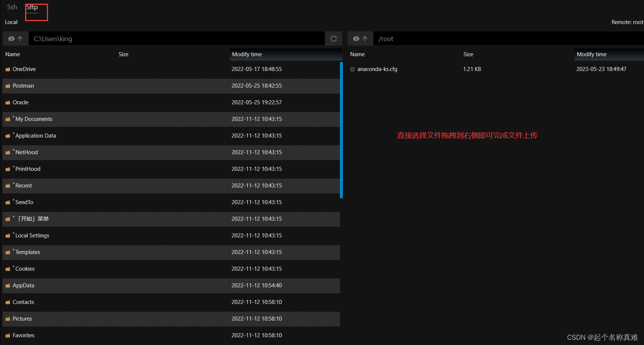
Task: Select the anaconda-ks.cfg file icon
Action: pyautogui.click(x=352, y=69)
